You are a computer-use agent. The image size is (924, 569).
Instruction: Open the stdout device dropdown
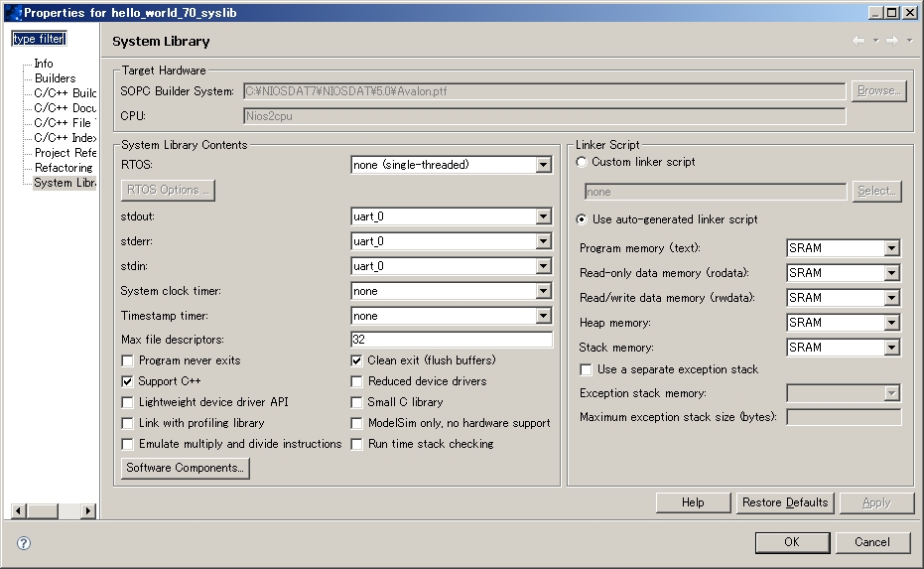point(543,216)
